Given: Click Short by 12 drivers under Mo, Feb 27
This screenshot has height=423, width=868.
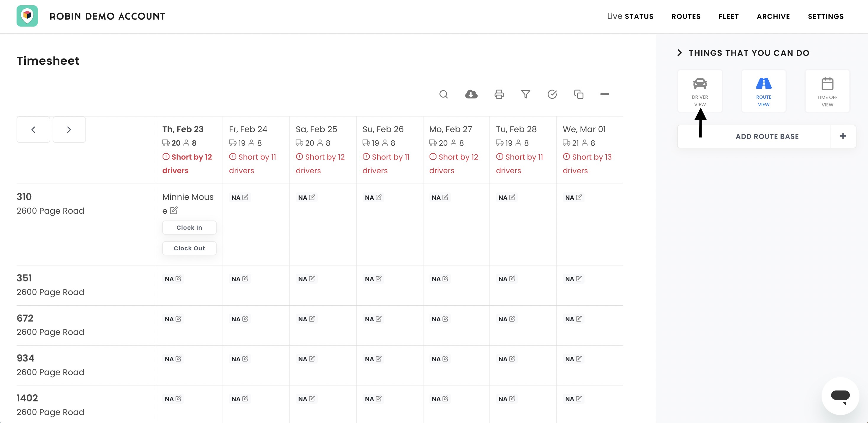Looking at the screenshot, I should (454, 163).
